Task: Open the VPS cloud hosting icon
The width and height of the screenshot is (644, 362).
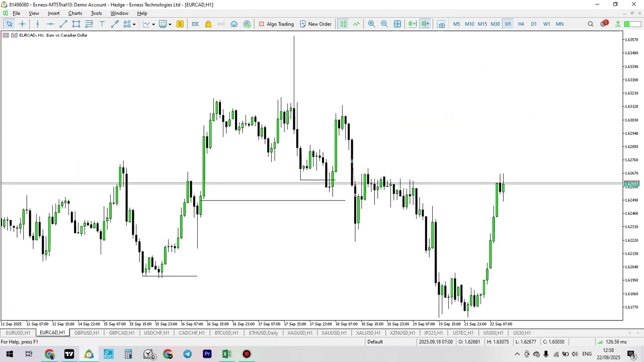Action: (234, 24)
